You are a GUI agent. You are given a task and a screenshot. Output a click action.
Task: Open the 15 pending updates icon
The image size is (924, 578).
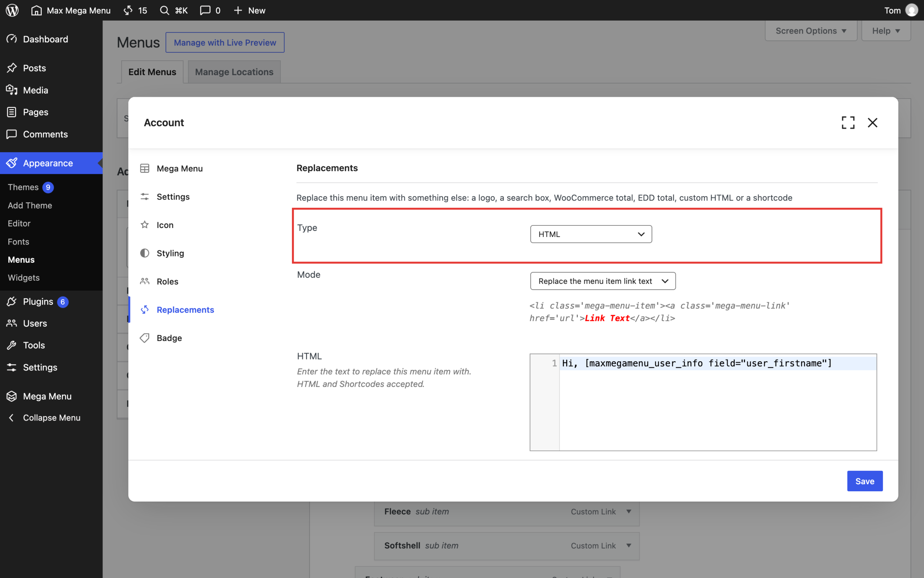click(135, 10)
